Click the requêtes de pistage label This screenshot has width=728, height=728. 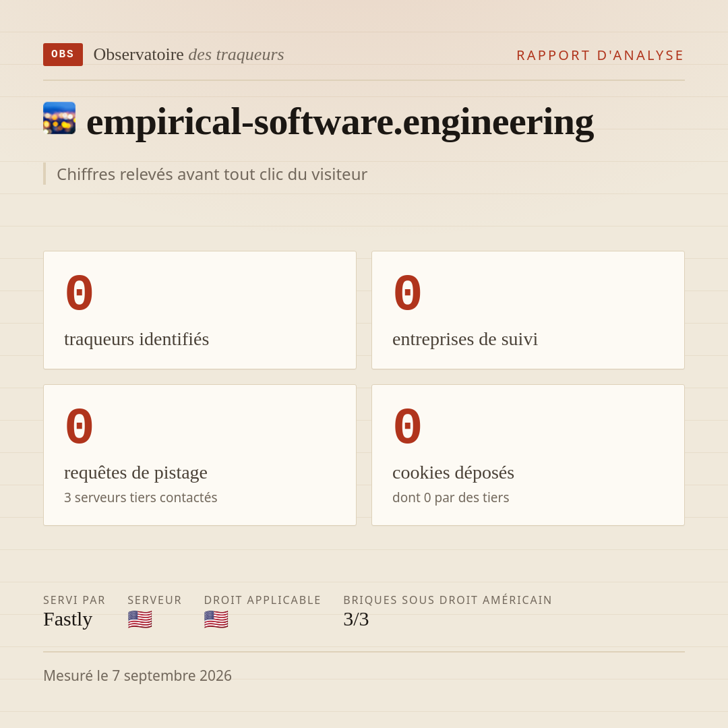pyautogui.click(x=135, y=473)
